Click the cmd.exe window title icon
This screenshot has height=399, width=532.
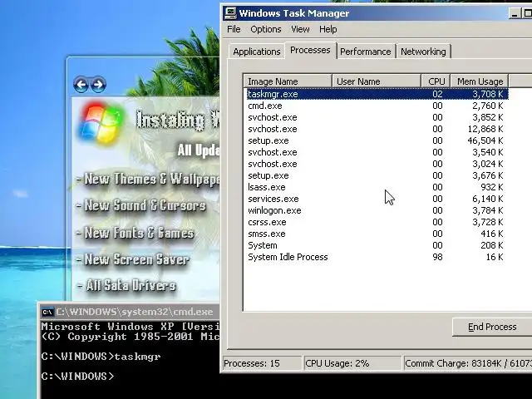pyautogui.click(x=47, y=312)
